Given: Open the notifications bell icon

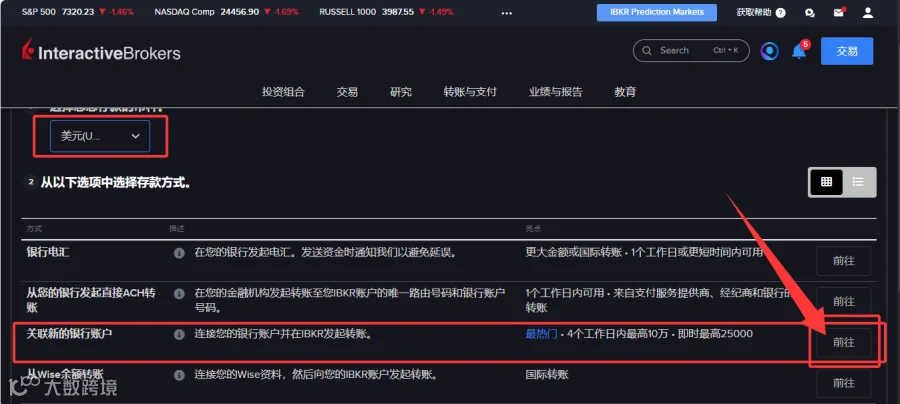Looking at the screenshot, I should [799, 52].
